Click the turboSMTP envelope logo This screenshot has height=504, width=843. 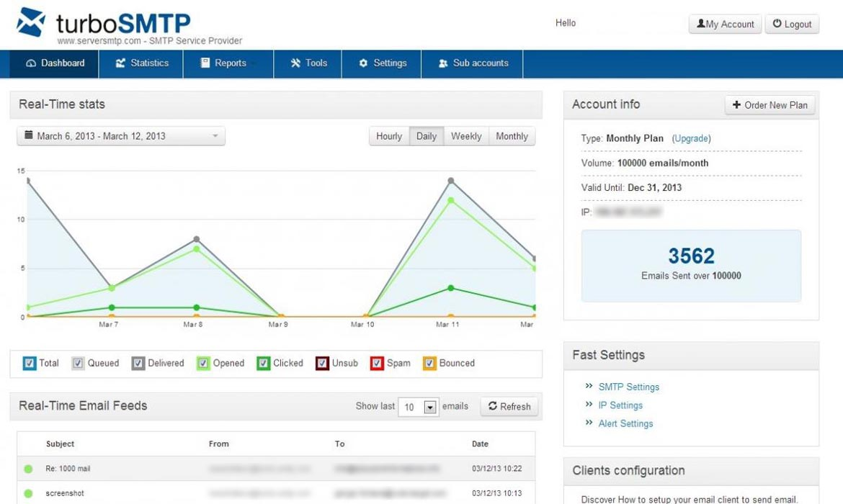coord(31,22)
